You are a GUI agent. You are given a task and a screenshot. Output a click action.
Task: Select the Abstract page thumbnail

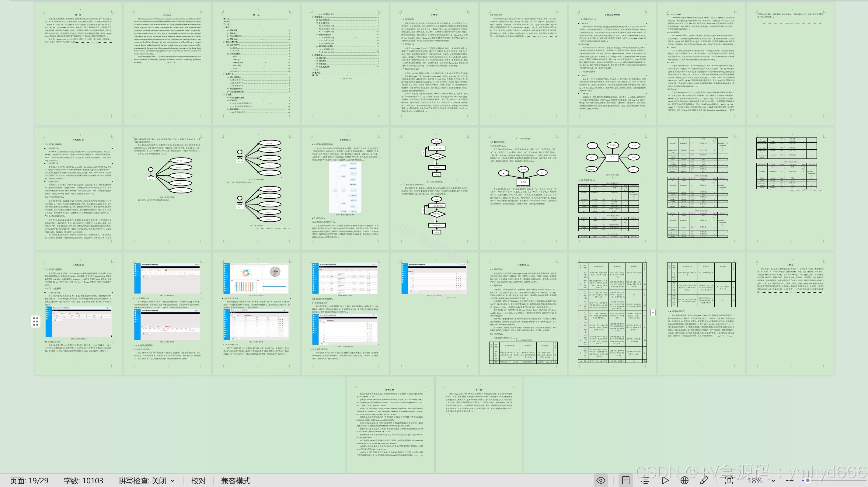pos(167,64)
